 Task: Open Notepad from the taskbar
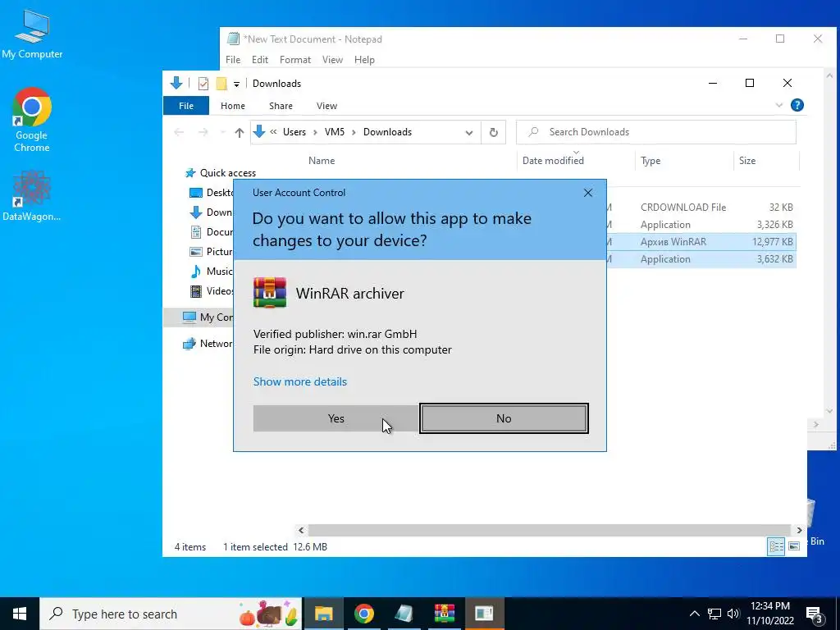click(x=404, y=614)
